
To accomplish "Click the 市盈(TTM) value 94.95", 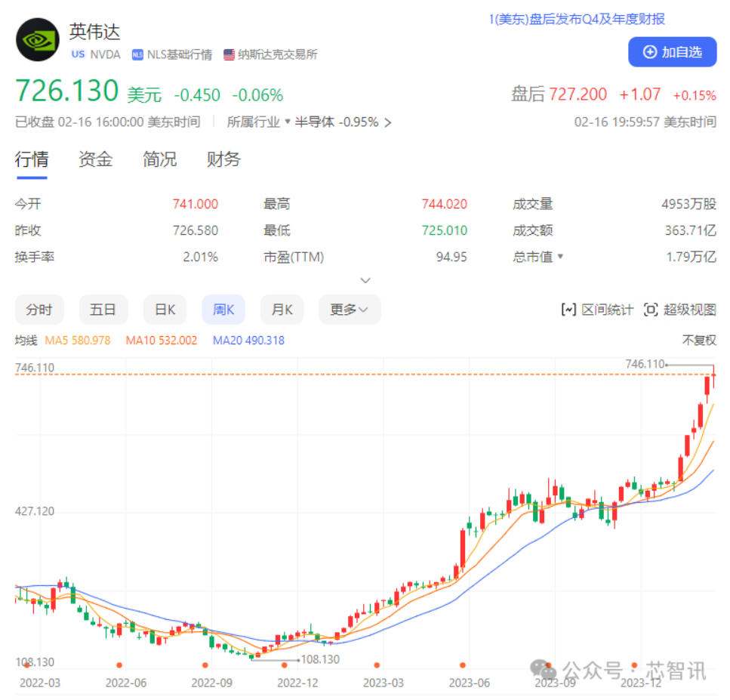I will (451, 257).
